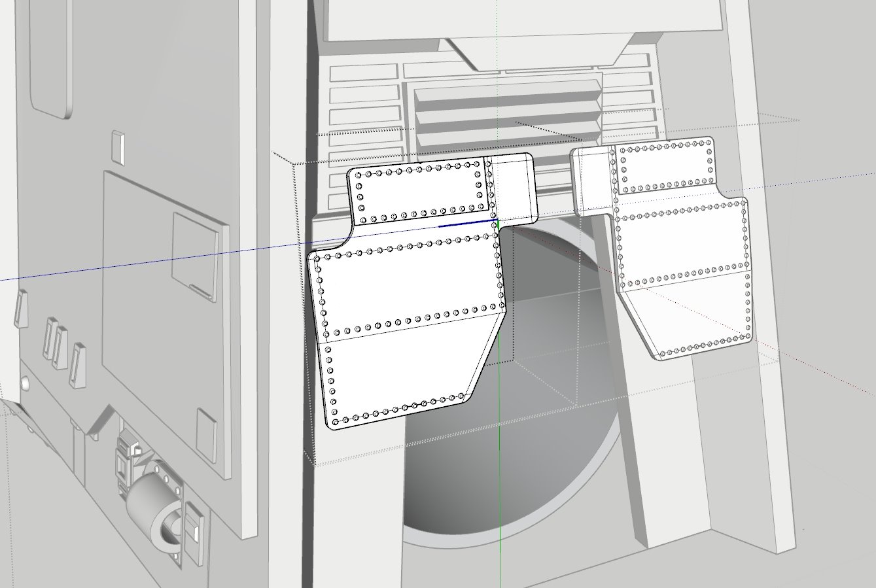Click the inset square inside the left wall panel
This screenshot has width=876, height=588.
tap(195, 256)
